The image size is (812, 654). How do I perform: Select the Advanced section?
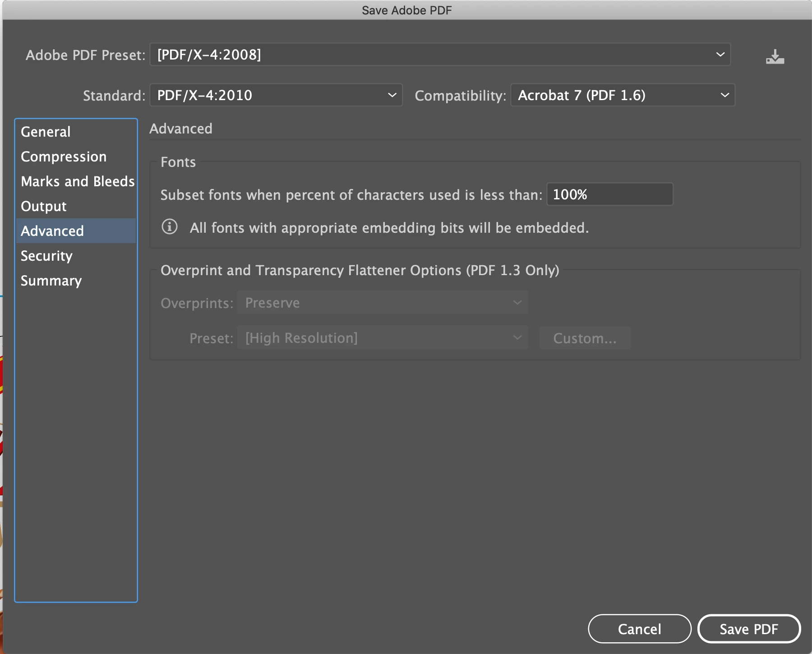76,231
